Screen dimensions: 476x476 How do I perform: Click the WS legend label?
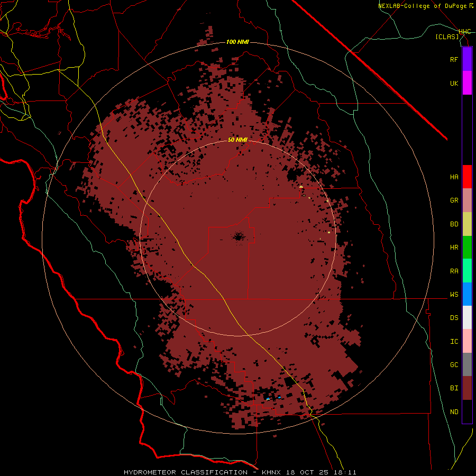click(x=454, y=295)
